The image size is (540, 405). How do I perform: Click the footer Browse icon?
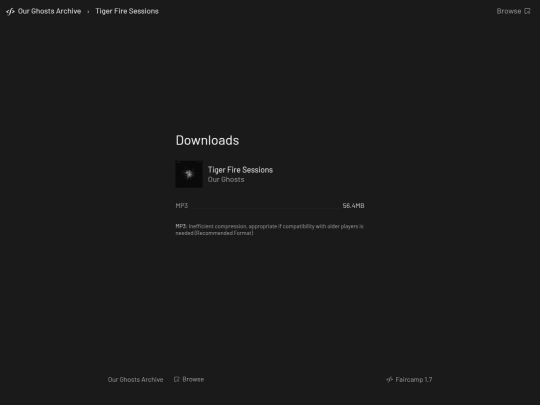click(x=177, y=380)
